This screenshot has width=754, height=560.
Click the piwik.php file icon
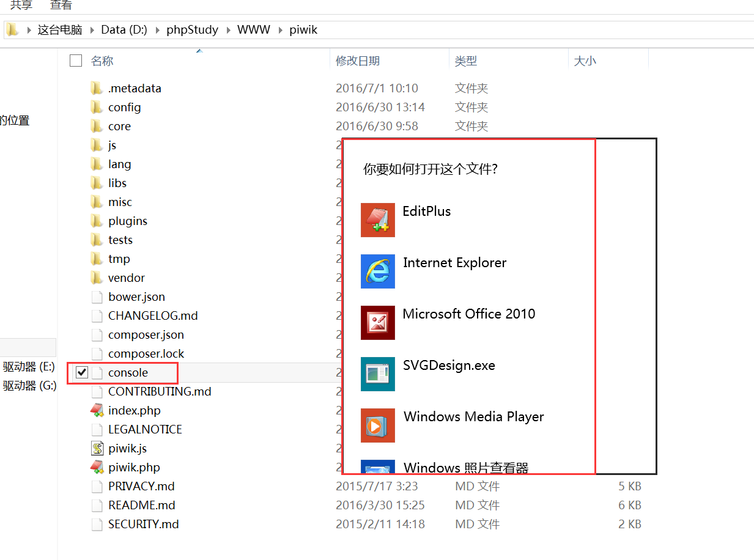(96, 467)
